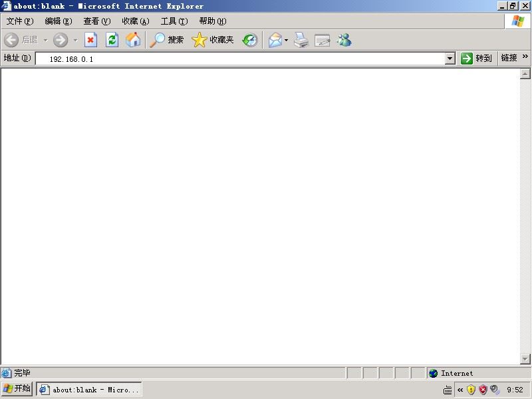Expand hidden tray icons with « chevron
This screenshot has width=532, height=399.
460,390
